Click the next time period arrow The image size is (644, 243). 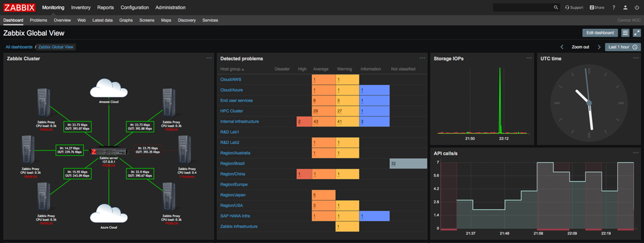pos(599,47)
